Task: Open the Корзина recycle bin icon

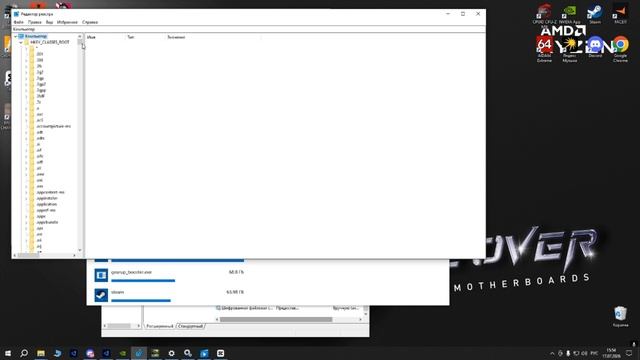Action: click(x=620, y=316)
